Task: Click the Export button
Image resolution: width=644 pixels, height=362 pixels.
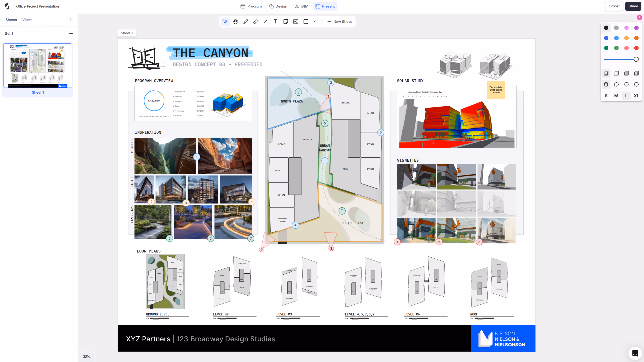Action: click(614, 6)
